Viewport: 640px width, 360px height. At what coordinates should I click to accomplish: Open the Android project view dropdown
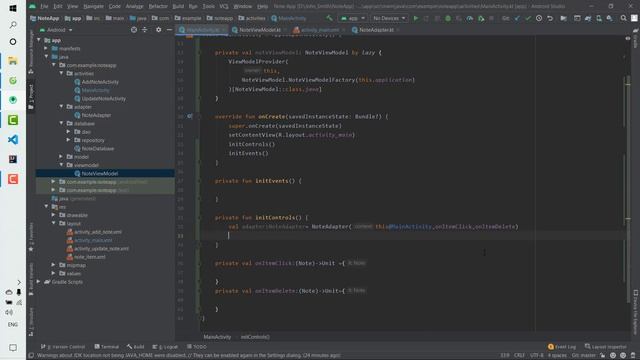[56, 30]
